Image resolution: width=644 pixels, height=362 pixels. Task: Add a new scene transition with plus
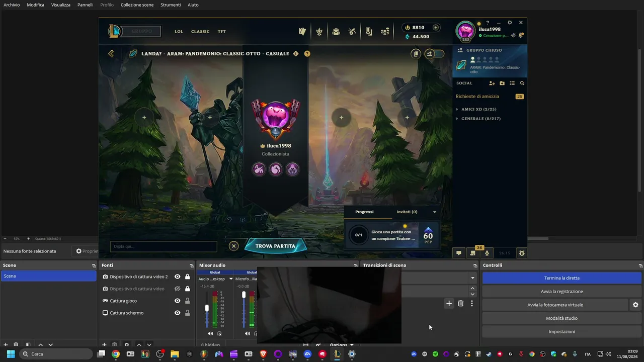click(x=449, y=303)
